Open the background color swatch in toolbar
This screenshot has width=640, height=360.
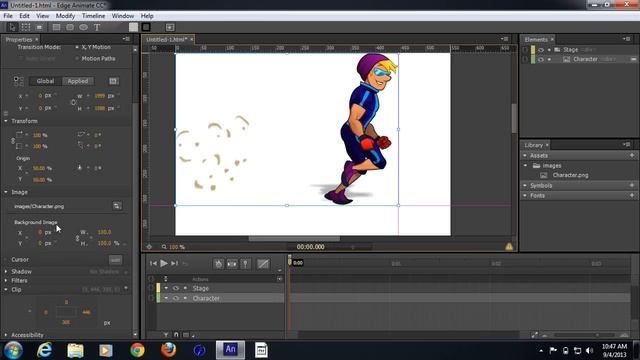click(x=133, y=27)
